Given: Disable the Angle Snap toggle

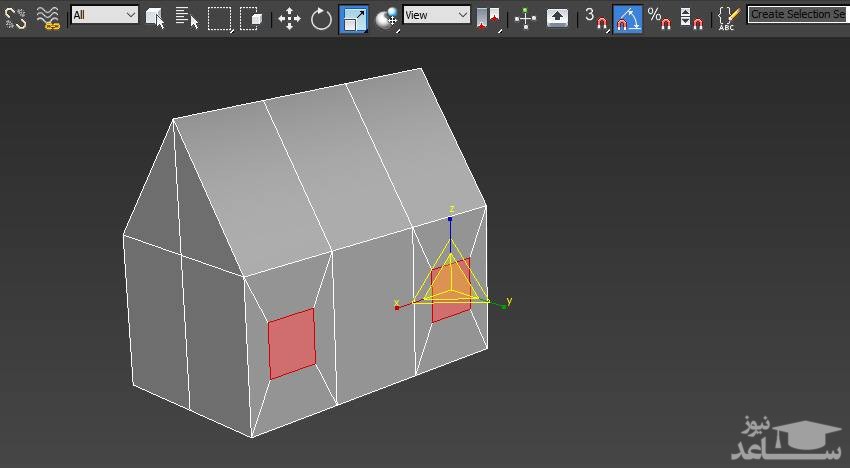Looking at the screenshot, I should 627,18.
